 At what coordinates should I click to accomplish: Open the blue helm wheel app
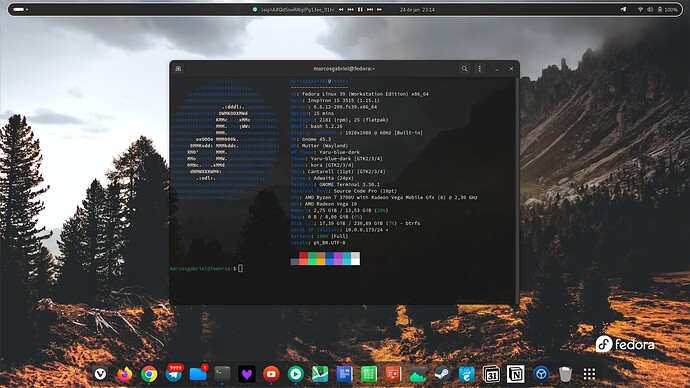click(541, 374)
